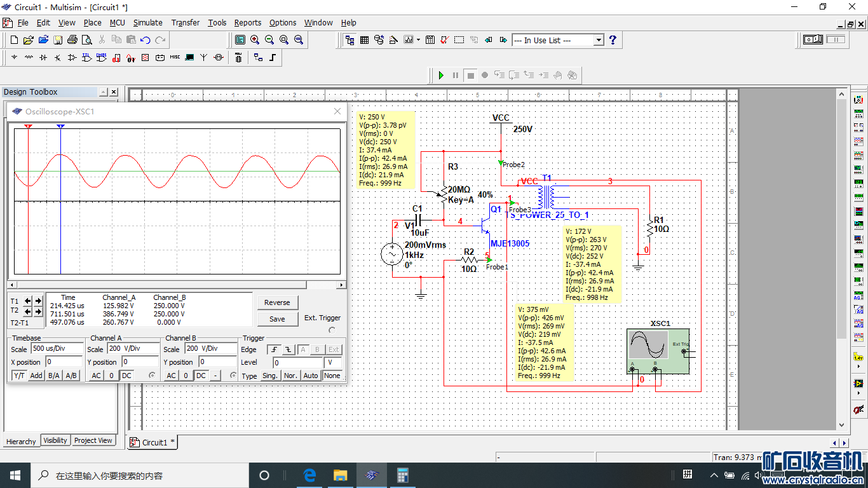This screenshot has width=868, height=488.
Task: Place a transistor from the component toolbar
Action: [x=58, y=58]
